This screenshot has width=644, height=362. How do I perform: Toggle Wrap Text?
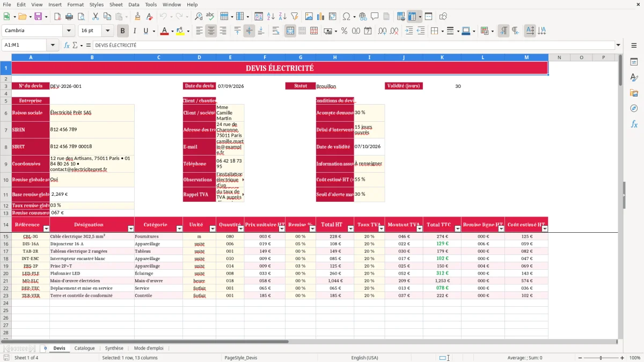click(275, 31)
